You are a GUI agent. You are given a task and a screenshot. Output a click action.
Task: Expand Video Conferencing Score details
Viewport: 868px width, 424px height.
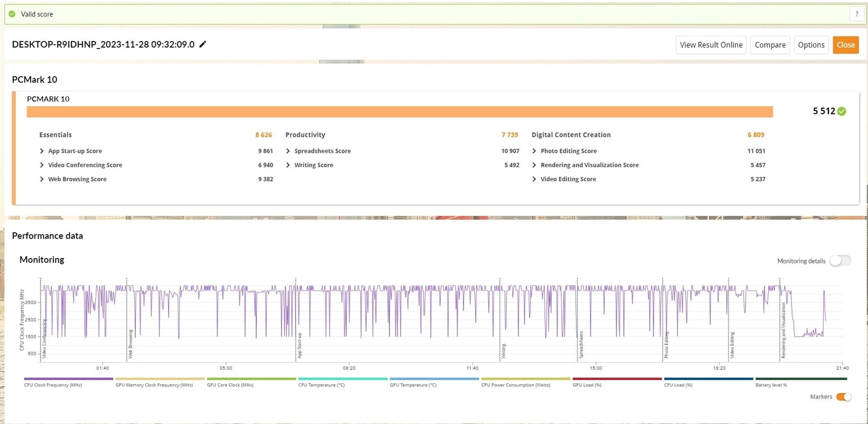tap(42, 165)
